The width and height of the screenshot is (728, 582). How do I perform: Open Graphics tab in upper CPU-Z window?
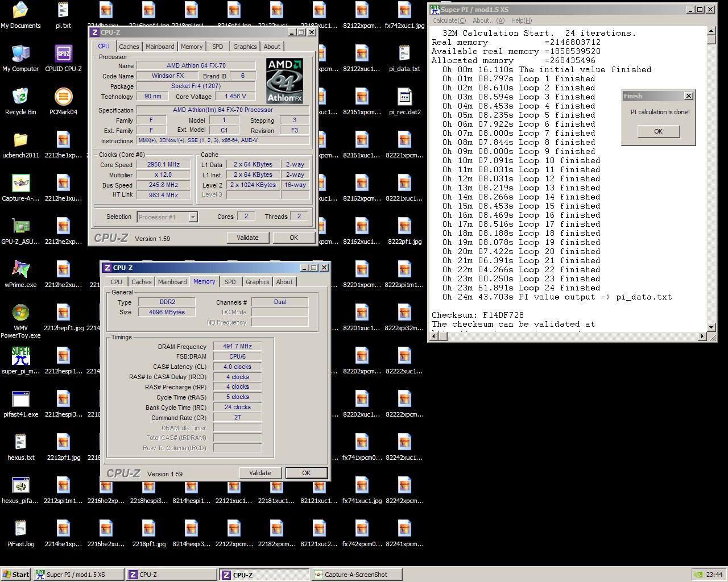point(245,47)
